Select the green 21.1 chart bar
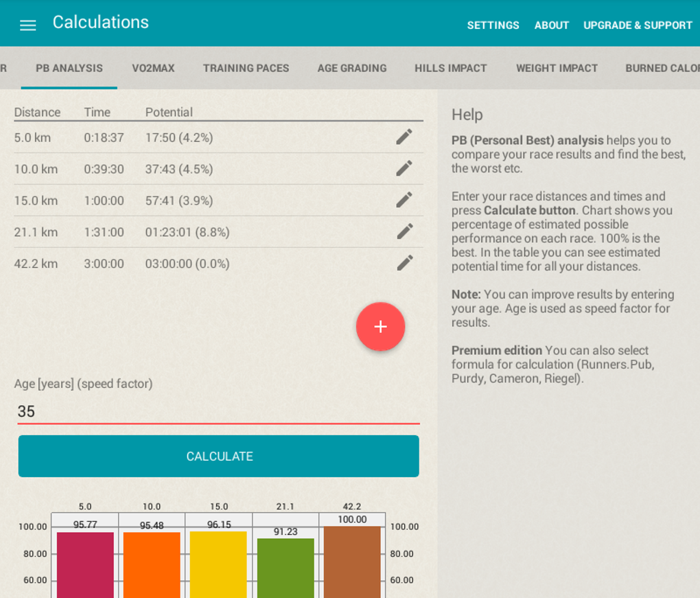The width and height of the screenshot is (700, 598). point(285,568)
